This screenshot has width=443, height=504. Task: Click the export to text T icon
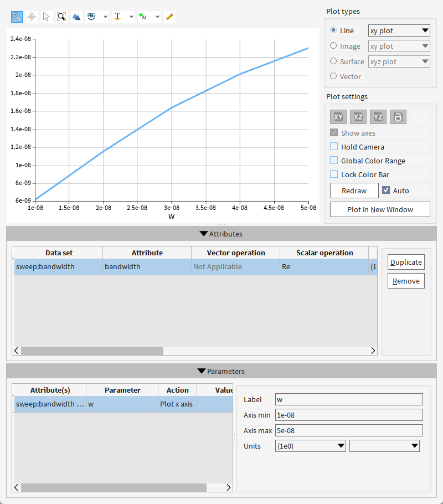pos(117,17)
